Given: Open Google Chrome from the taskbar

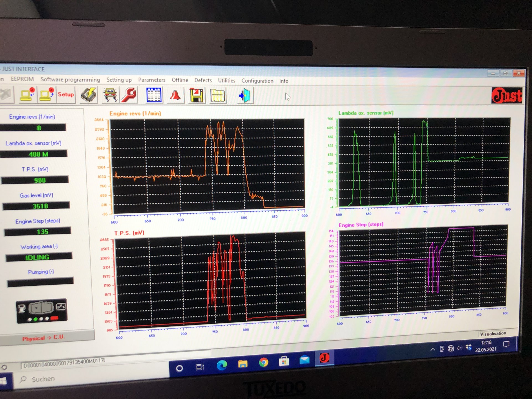Looking at the screenshot, I should 264,362.
